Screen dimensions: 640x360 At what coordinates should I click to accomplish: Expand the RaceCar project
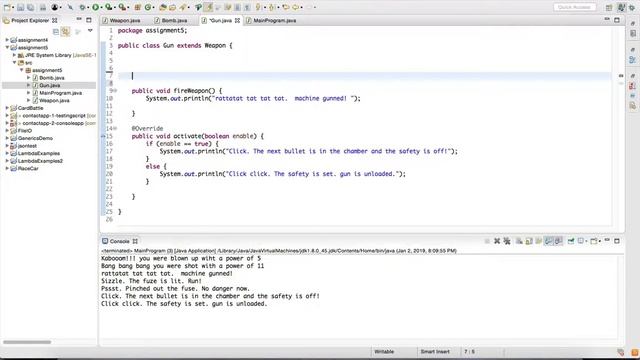(x=7, y=169)
